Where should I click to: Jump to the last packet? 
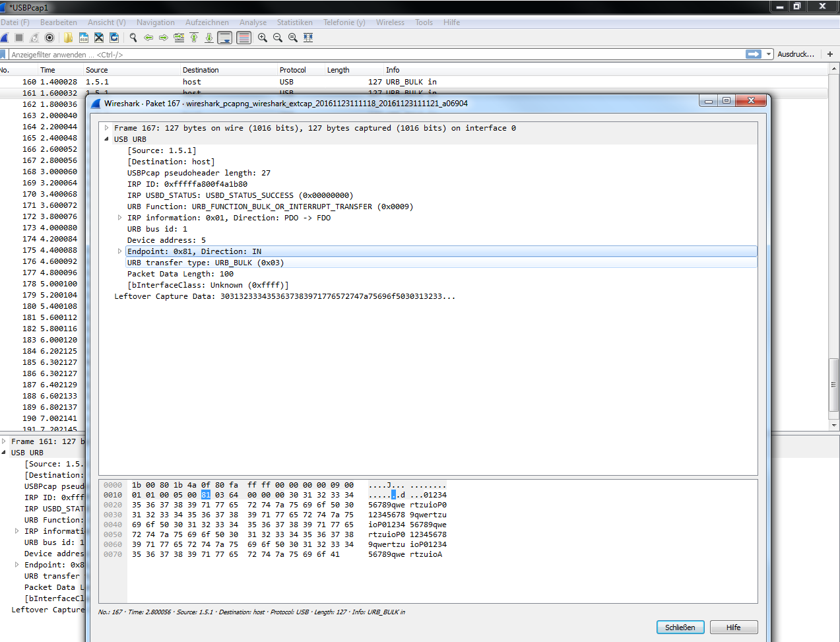(x=209, y=38)
